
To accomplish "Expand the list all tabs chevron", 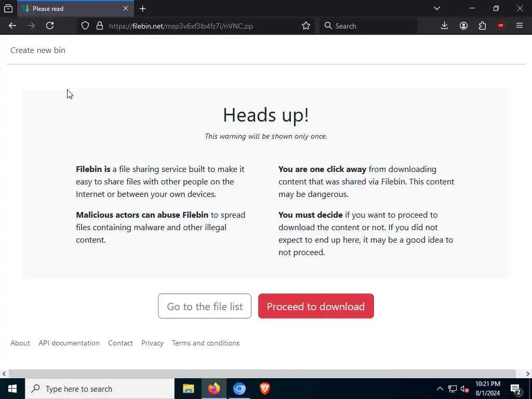I will coord(436,8).
